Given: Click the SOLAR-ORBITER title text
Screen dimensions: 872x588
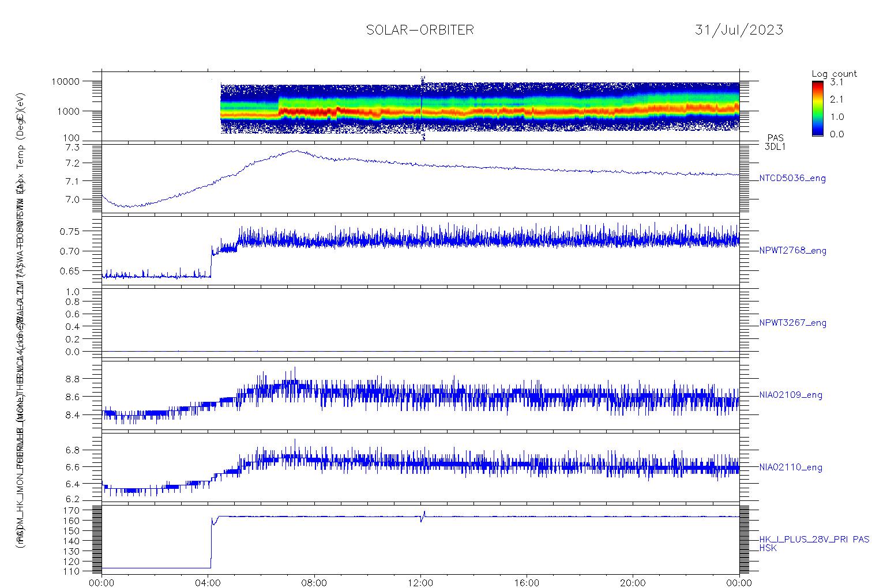Looking at the screenshot, I should [420, 30].
